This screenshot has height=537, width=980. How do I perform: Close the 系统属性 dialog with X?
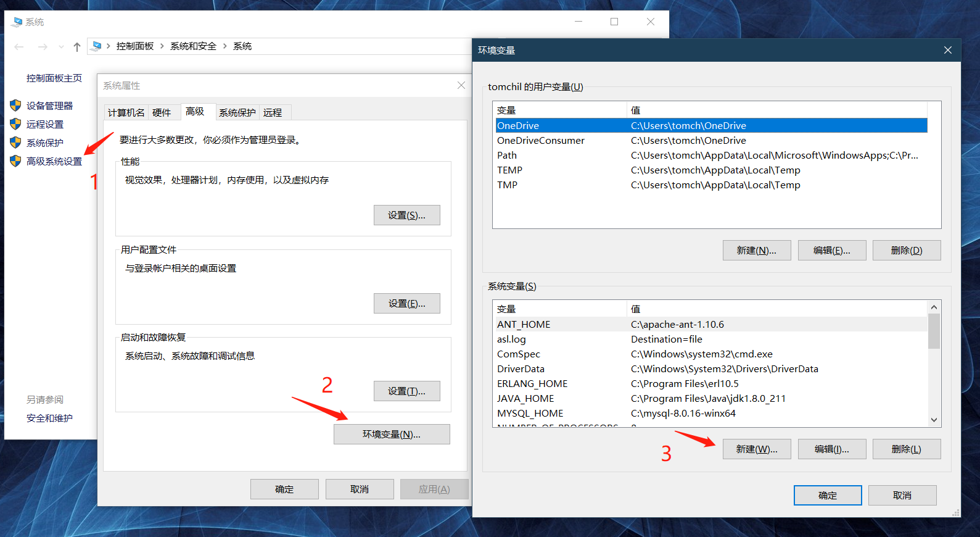pyautogui.click(x=461, y=85)
